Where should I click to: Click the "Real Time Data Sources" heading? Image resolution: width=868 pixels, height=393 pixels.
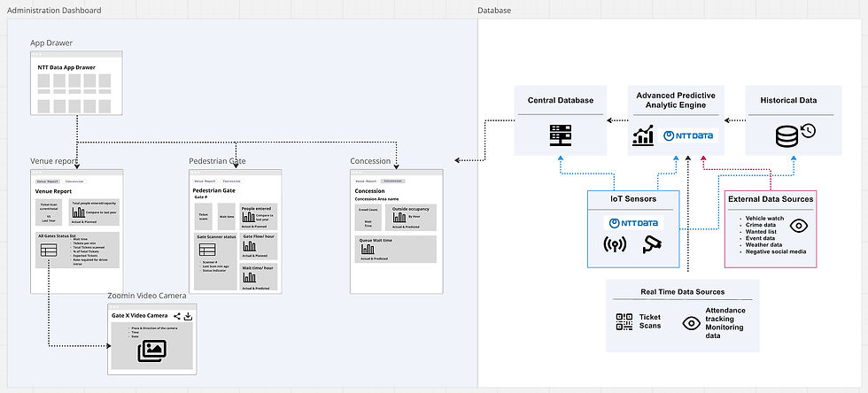(x=683, y=292)
